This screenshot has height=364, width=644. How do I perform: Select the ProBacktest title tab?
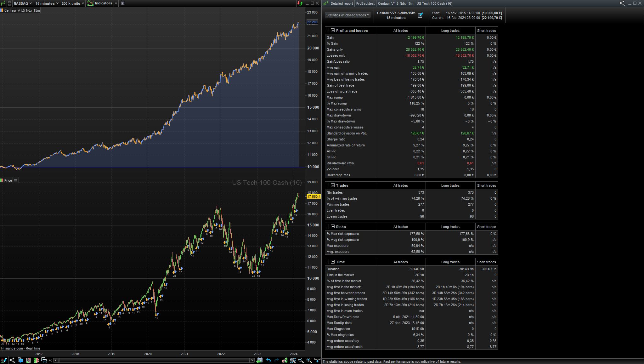[365, 3]
